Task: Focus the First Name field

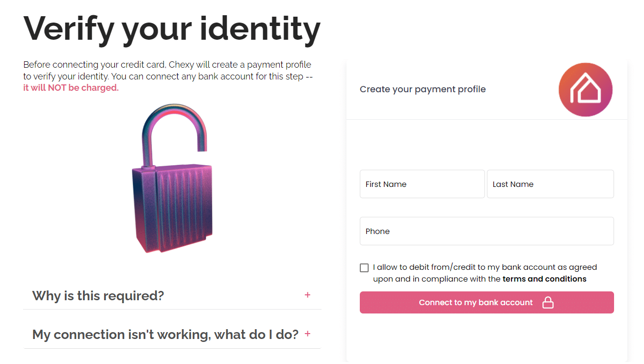Action: 422,184
